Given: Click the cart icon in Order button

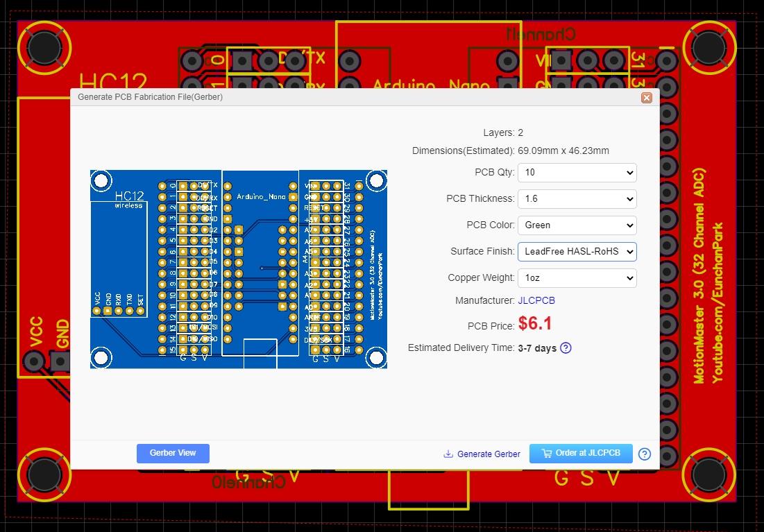Looking at the screenshot, I should click(x=547, y=454).
